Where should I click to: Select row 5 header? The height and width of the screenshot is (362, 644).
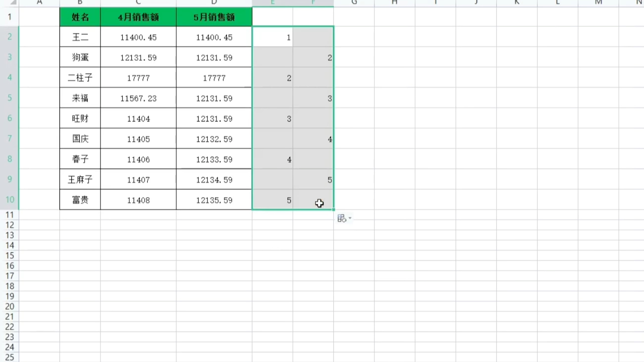(x=9, y=98)
